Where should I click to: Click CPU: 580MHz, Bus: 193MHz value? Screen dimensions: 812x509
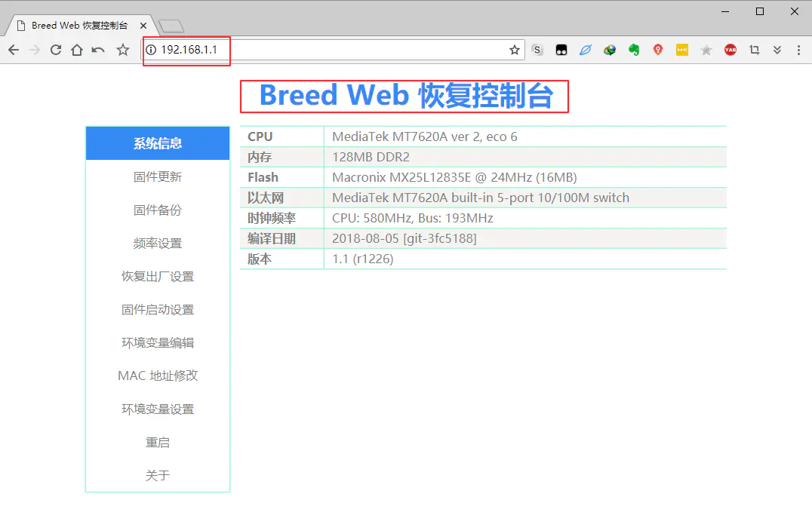pyautogui.click(x=413, y=218)
